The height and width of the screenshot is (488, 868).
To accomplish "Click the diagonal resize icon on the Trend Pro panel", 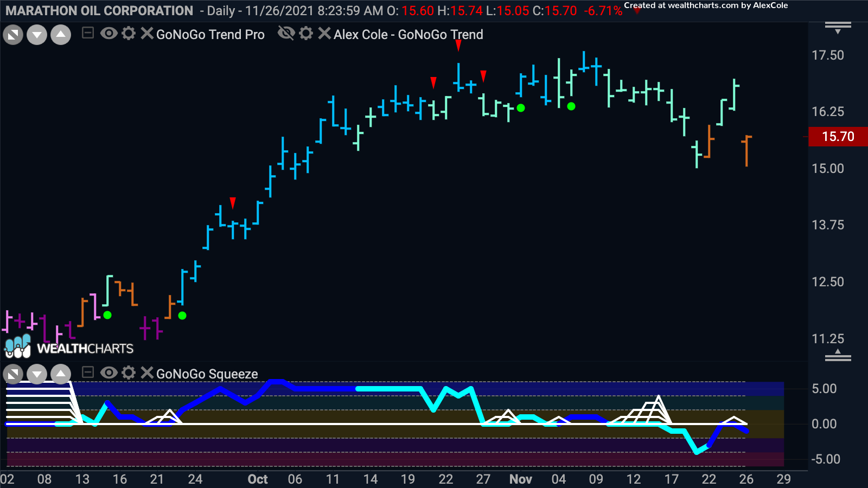I will [12, 34].
